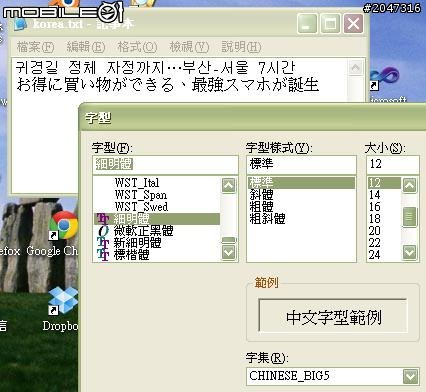Expand the 字集 CHINESE_BIG5 dropdown
This screenshot has width=426, height=392.
click(411, 376)
